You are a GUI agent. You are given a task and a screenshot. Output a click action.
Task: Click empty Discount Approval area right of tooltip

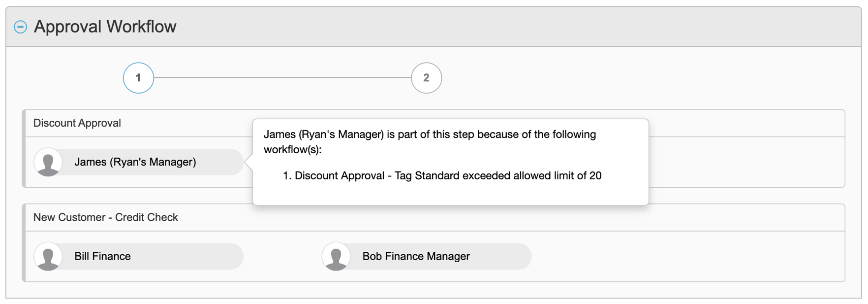pyautogui.click(x=746, y=162)
